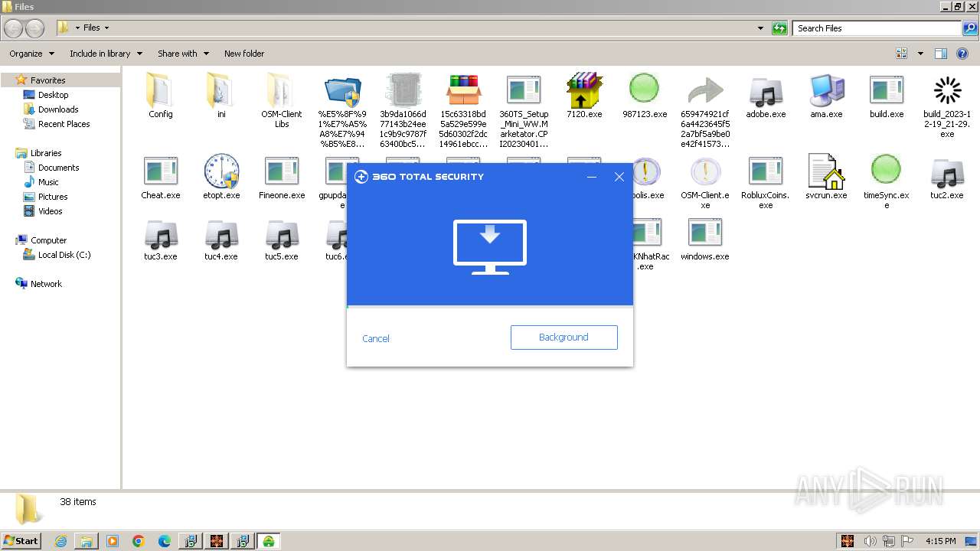The height and width of the screenshot is (551, 980).
Task: Open Desktop in navigation pane
Action: (x=53, y=95)
